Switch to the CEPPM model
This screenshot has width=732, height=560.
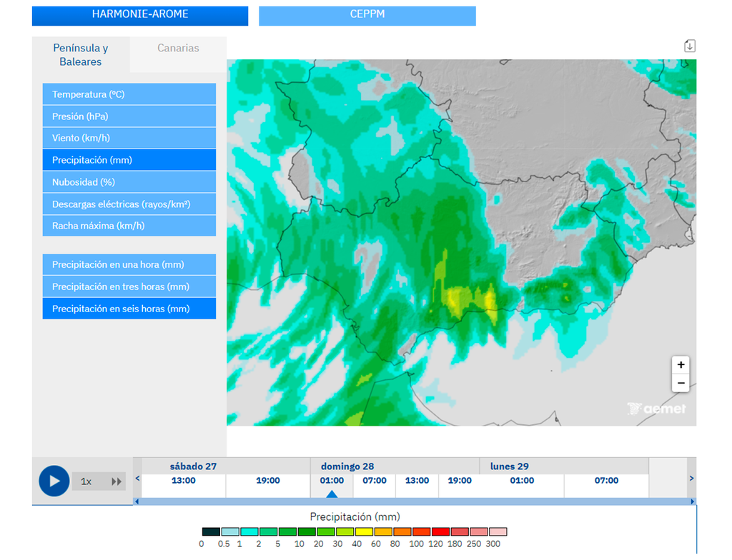click(x=367, y=15)
